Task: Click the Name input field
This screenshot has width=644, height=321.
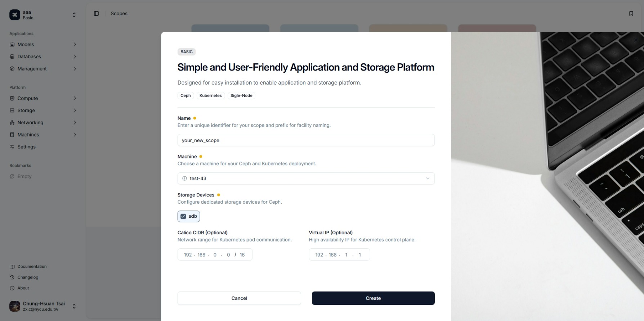Action: tap(306, 140)
